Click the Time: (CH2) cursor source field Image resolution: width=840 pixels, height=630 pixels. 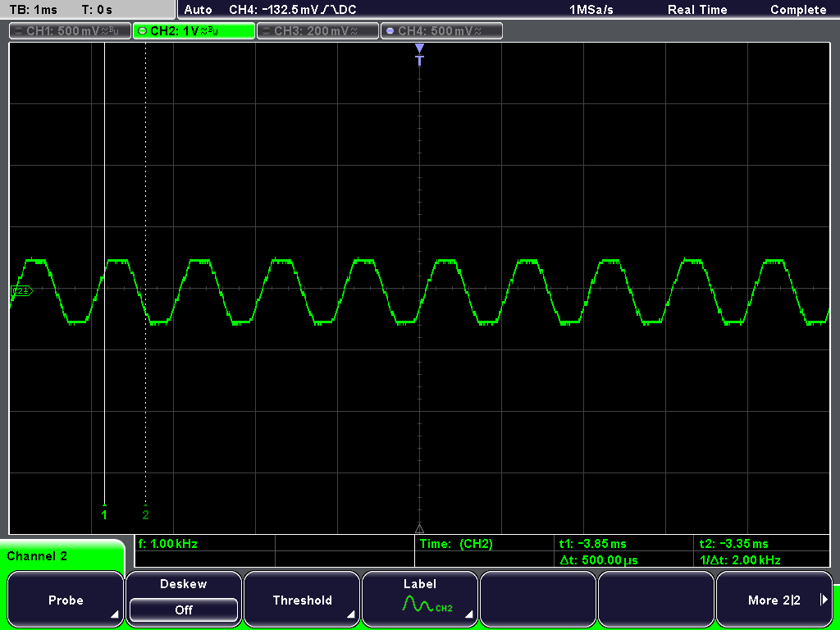coord(456,543)
